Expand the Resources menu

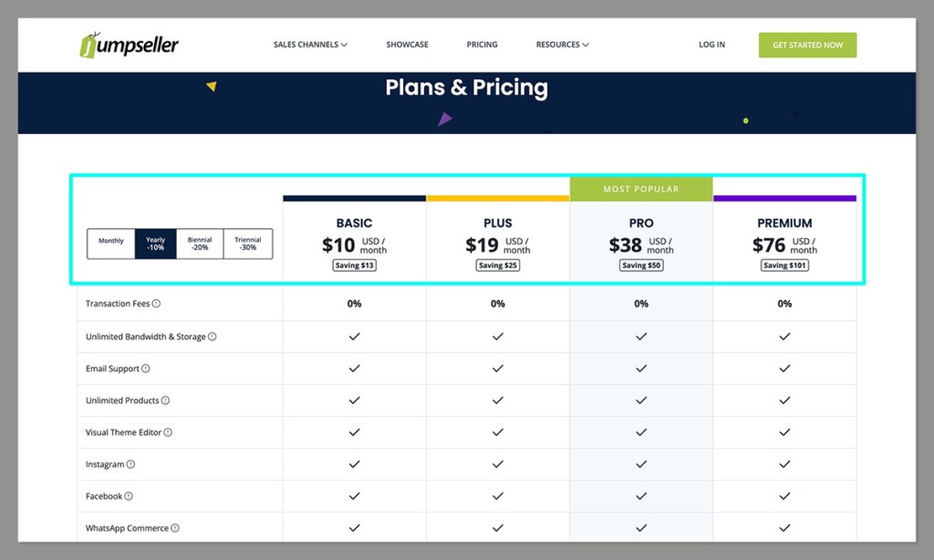pyautogui.click(x=562, y=44)
